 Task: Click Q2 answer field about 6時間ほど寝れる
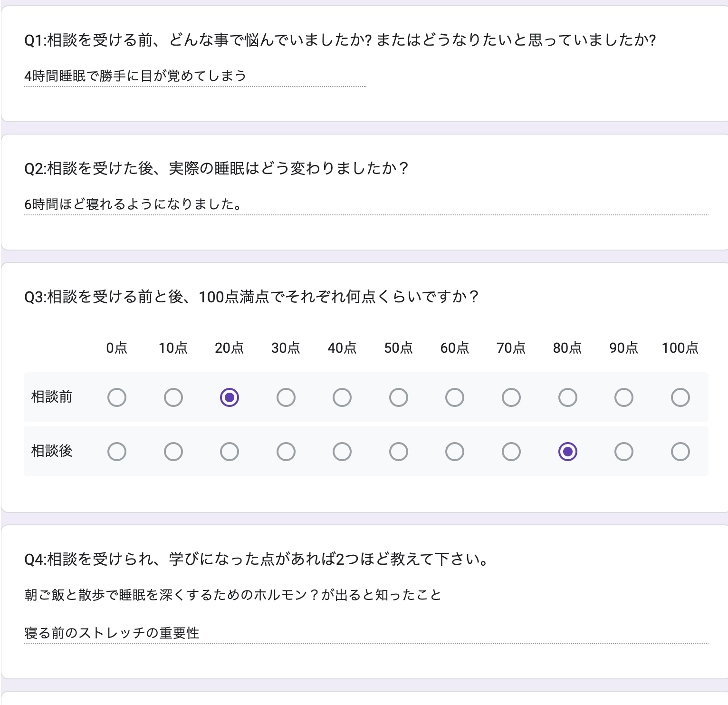click(x=366, y=204)
